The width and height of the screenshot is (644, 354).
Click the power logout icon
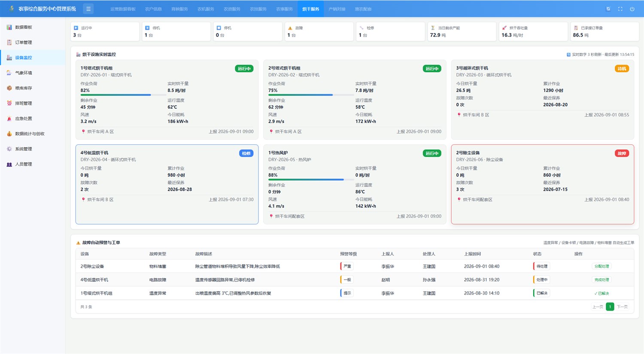[x=632, y=9]
